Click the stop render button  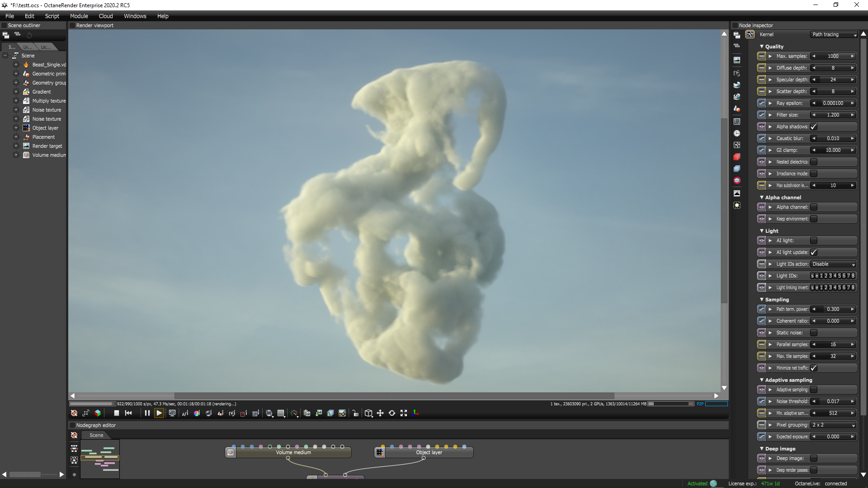[116, 413]
